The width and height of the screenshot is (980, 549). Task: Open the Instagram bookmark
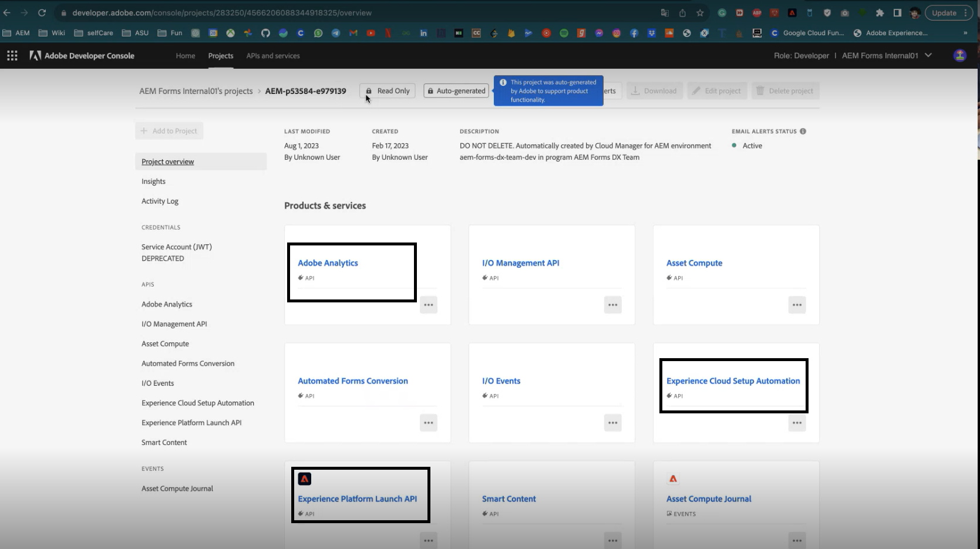coord(617,33)
